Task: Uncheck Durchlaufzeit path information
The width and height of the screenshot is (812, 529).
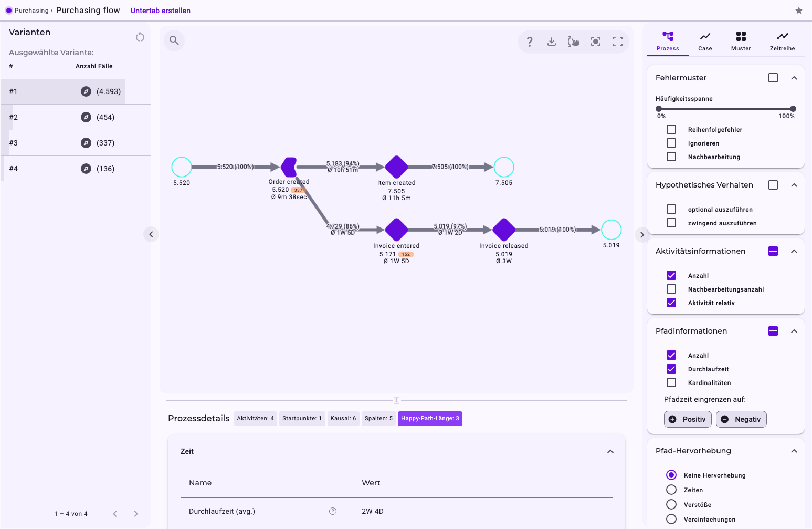Action: pos(671,369)
